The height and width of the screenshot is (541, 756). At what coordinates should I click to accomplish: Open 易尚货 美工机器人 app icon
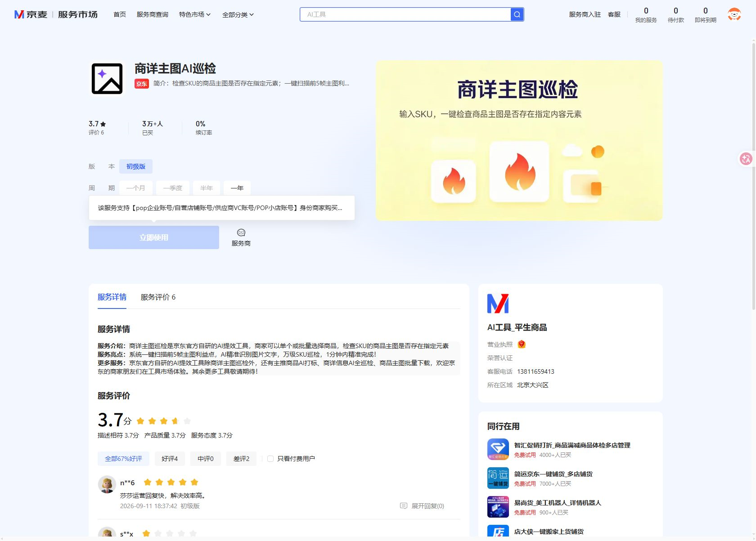point(498,507)
